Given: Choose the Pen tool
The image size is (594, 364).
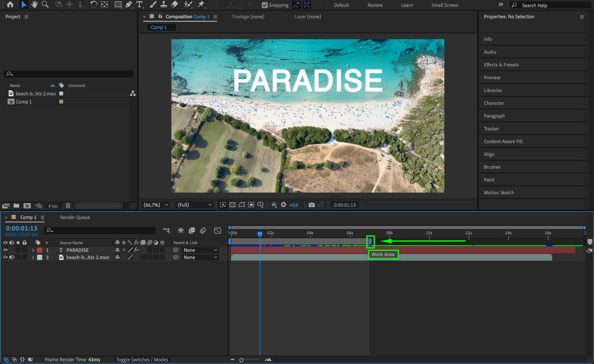Looking at the screenshot, I should [128, 4].
